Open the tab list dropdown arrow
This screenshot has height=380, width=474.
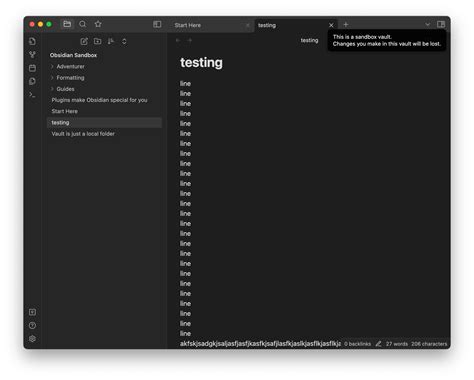(x=427, y=24)
